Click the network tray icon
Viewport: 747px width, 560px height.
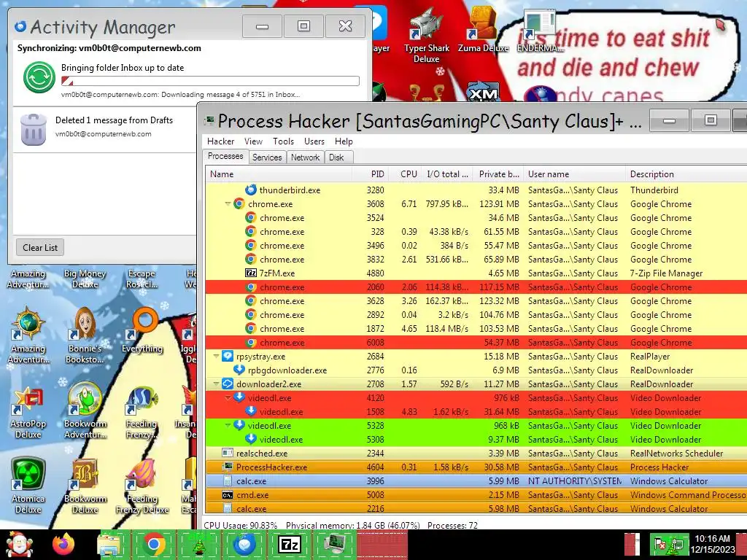(677, 544)
